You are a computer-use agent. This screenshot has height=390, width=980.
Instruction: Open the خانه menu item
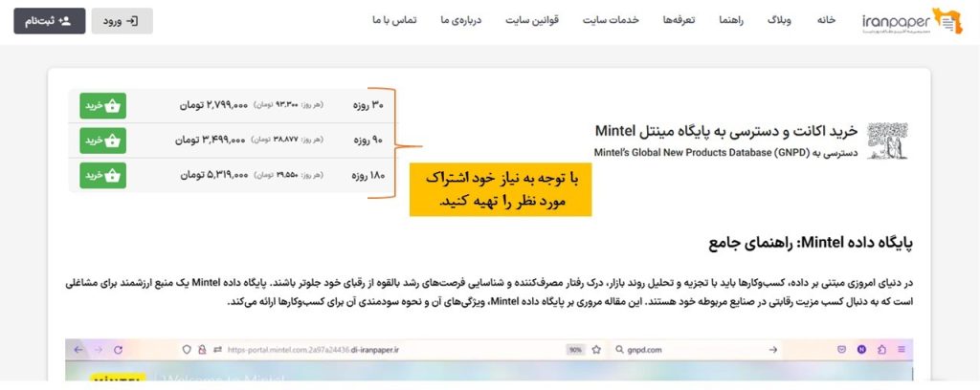click(x=826, y=20)
